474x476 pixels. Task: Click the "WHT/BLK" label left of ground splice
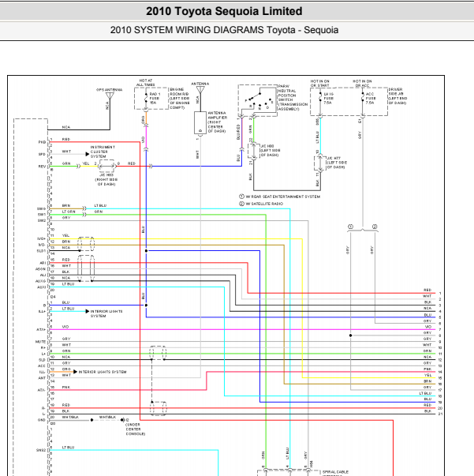coord(70,417)
